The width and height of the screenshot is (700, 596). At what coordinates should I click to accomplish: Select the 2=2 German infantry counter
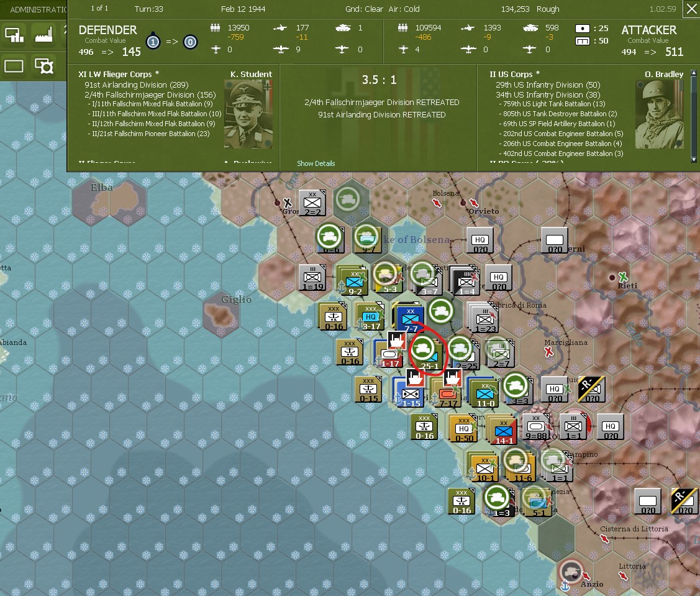click(x=312, y=203)
